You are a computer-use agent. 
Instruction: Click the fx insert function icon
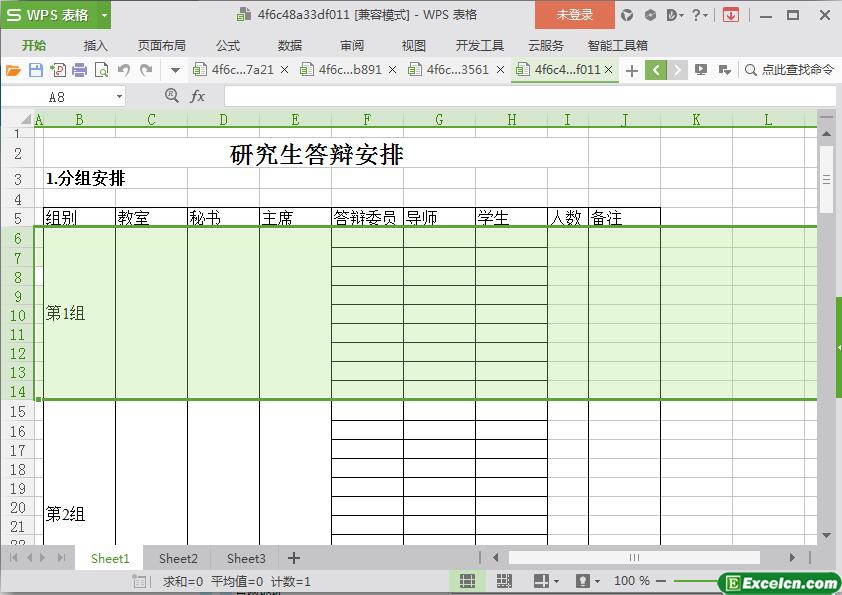198,96
